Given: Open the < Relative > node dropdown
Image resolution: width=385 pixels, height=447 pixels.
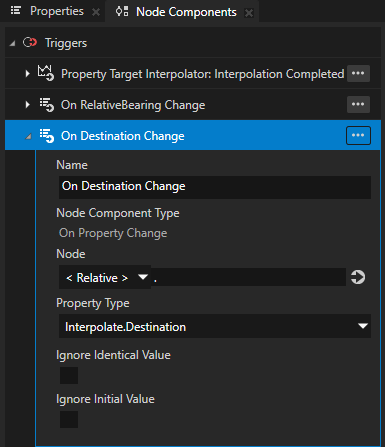Looking at the screenshot, I should 105,277.
